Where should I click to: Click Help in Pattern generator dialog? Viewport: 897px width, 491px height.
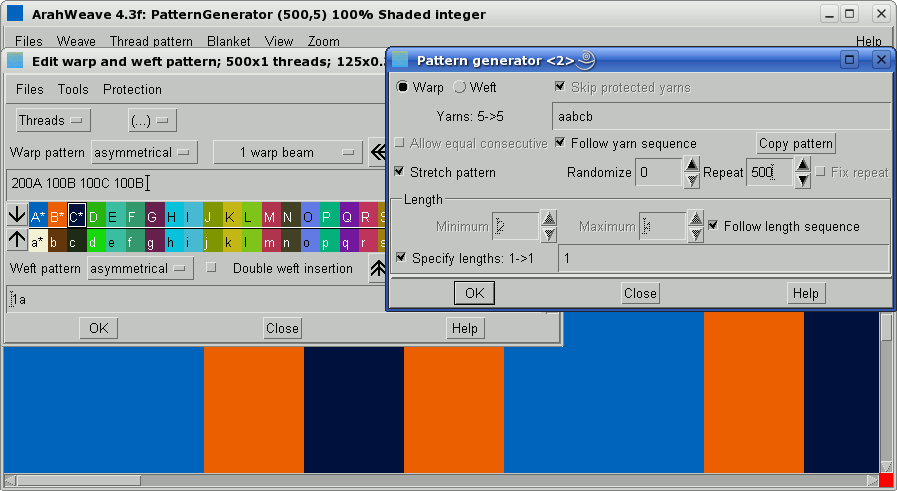pos(805,293)
